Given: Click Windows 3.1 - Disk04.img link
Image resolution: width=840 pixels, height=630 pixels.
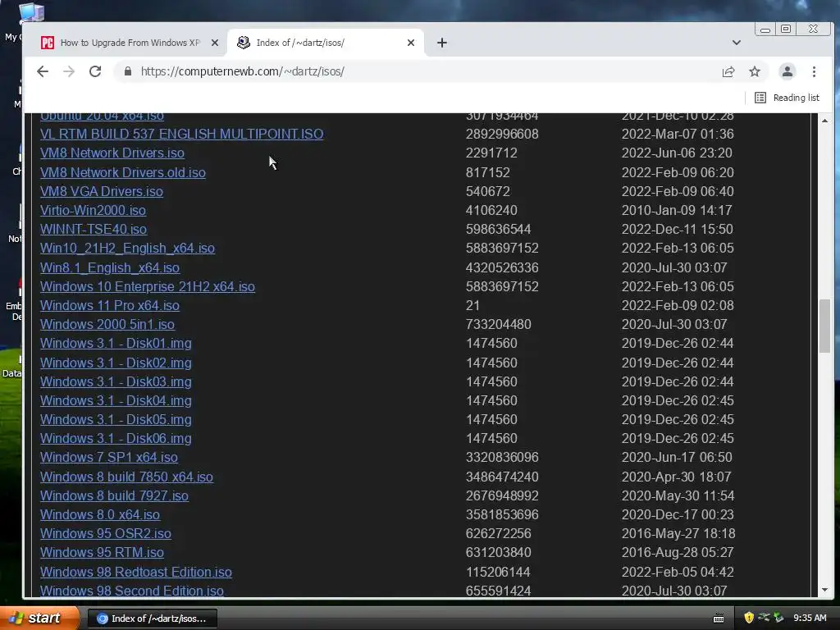Looking at the screenshot, I should pyautogui.click(x=116, y=400).
